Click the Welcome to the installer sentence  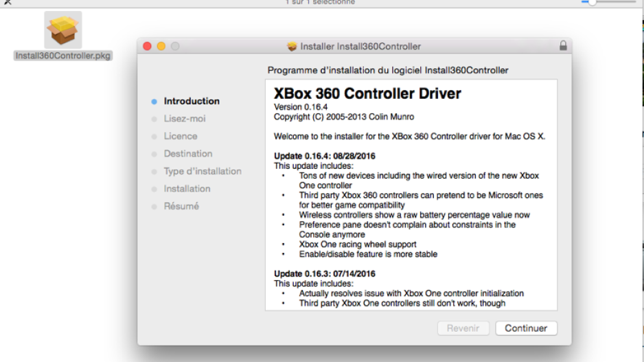tap(409, 137)
